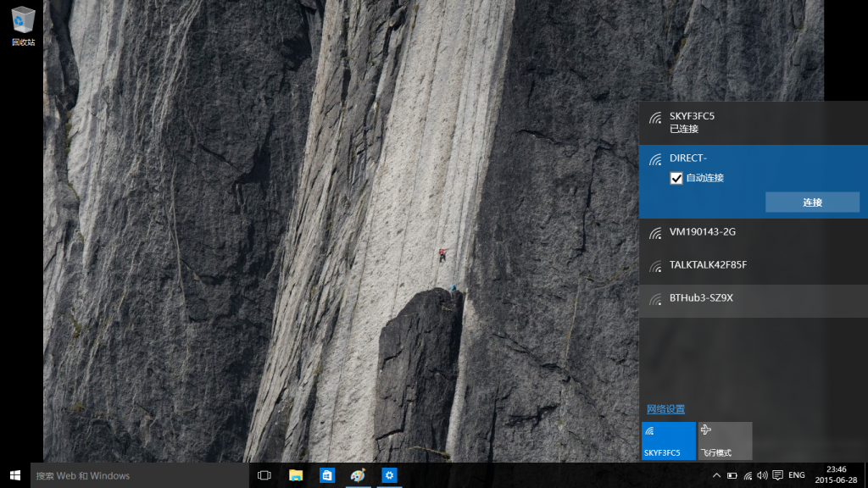
Task: Click Wi-Fi signal icon beside BTHub3-SZ9X
Action: coord(655,300)
